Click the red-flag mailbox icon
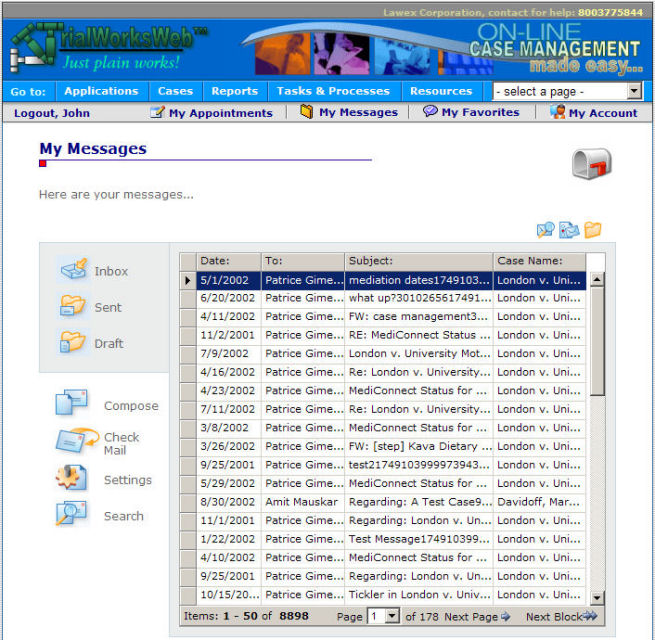This screenshot has height=640, width=655. (592, 164)
